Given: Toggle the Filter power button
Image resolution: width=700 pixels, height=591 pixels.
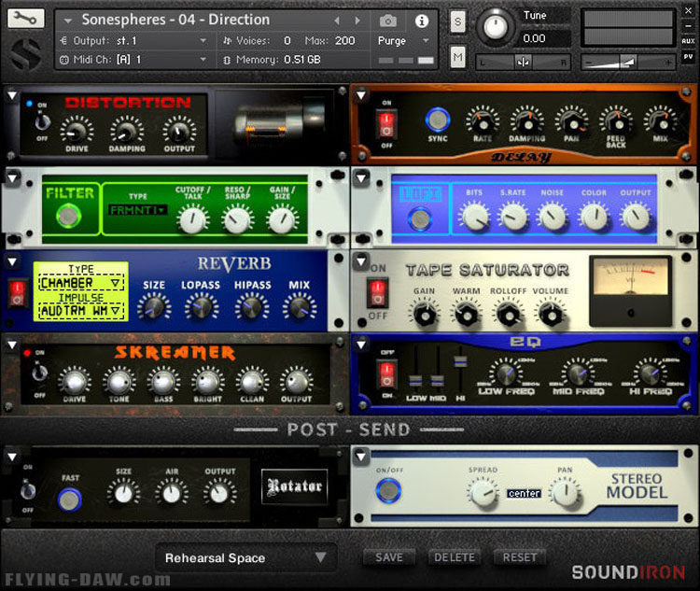Looking at the screenshot, I should [x=68, y=217].
